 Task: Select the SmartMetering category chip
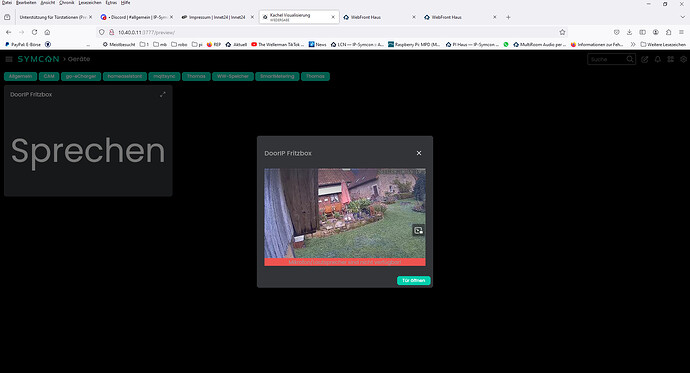click(x=277, y=76)
